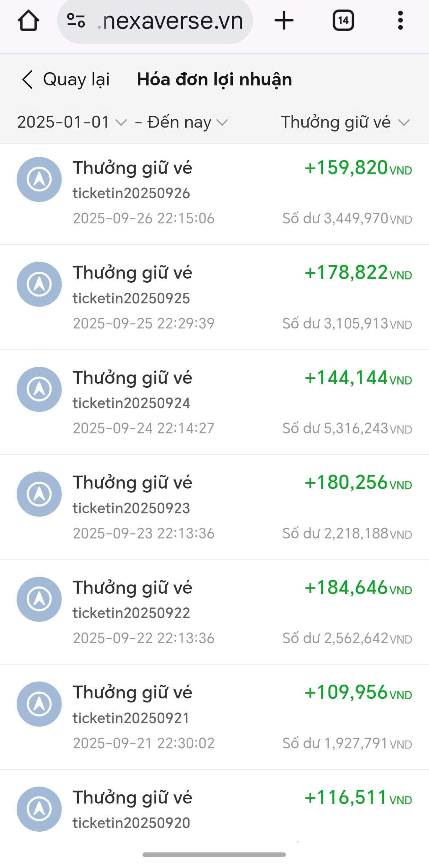Select the ticketin20250923 transaction row
This screenshot has height=868, width=429.
214,507
